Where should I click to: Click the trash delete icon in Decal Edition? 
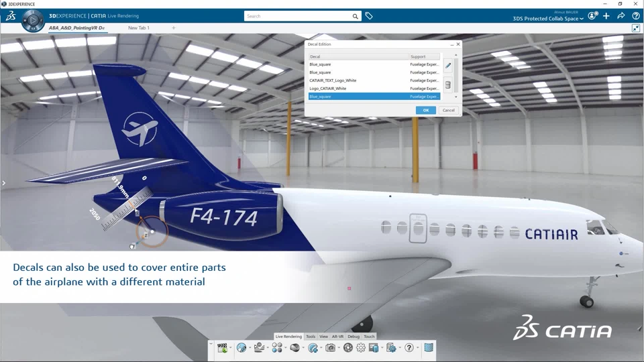[448, 85]
